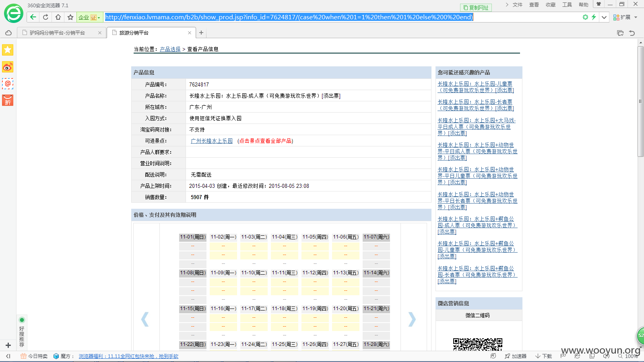This screenshot has width=644, height=362.
Task: Click the green lightning speed-mode icon
Action: tap(594, 17)
